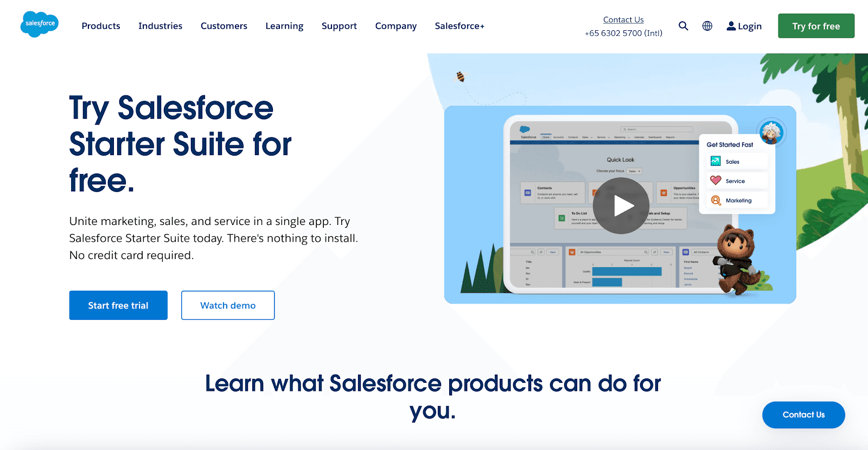Open the Salesforce+ menu
Screen dimensions: 868x450
[459, 26]
